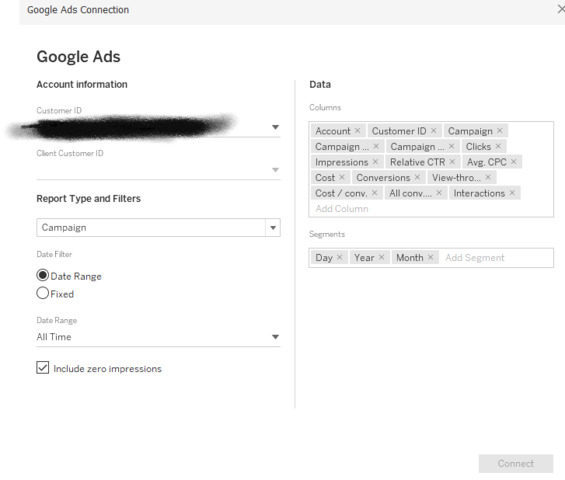Click the Day segment chip label
565x480 pixels.
pyautogui.click(x=324, y=258)
